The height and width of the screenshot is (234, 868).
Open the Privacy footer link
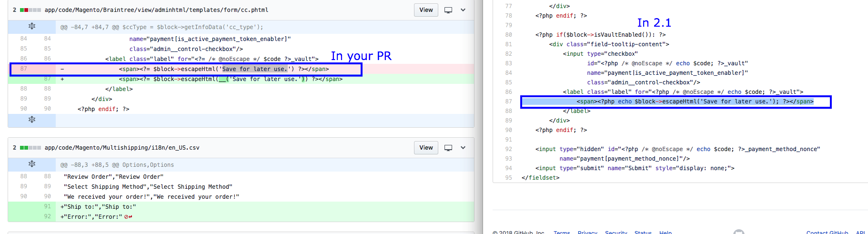587,232
